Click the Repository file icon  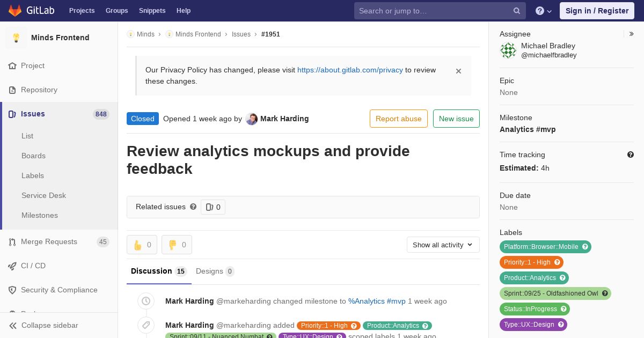(x=12, y=90)
